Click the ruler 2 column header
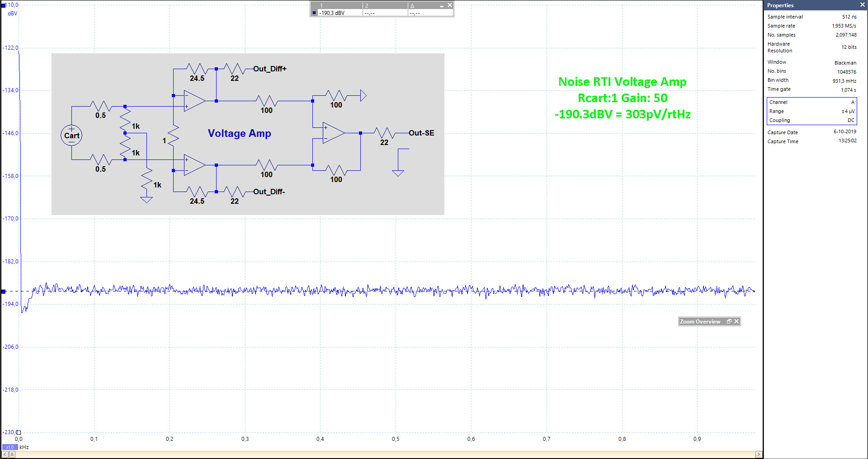This screenshot has height=459, width=868. [385, 5]
